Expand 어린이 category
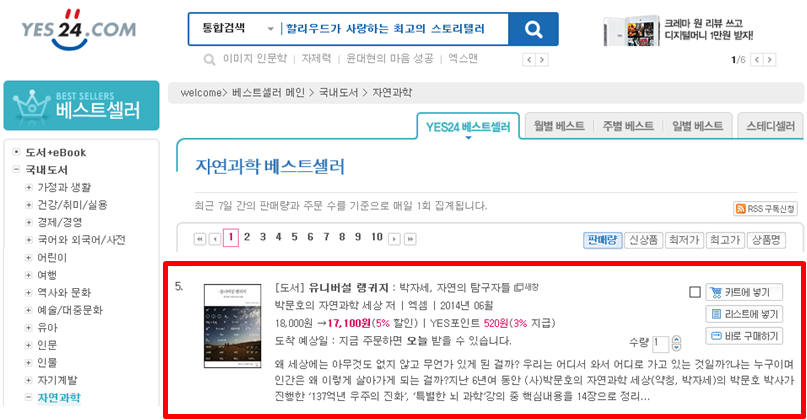 point(29,257)
